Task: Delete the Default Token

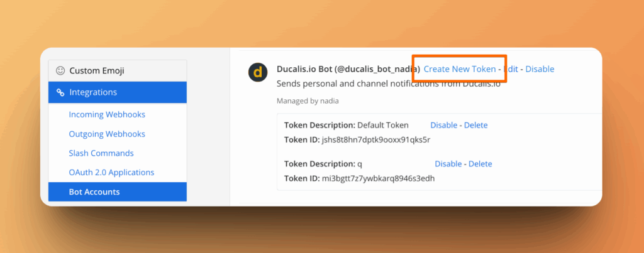Action: tap(475, 125)
